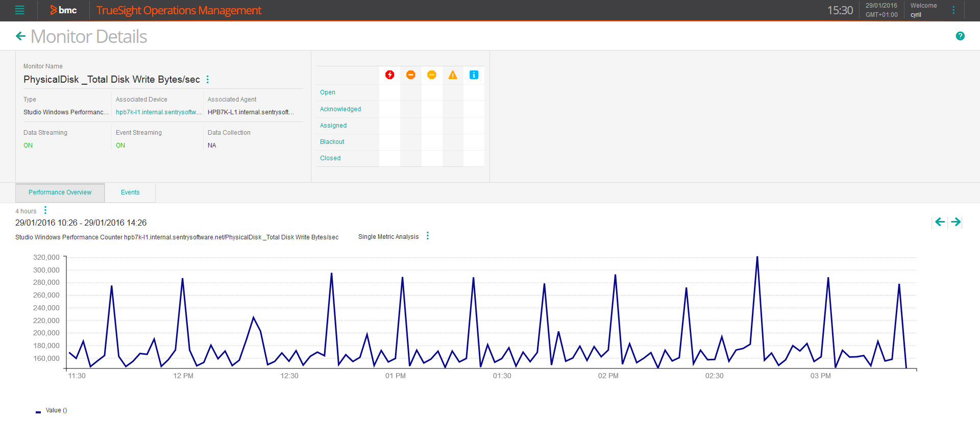This screenshot has height=443, width=980.
Task: Click the 320,000 y-axis label
Action: (46, 257)
